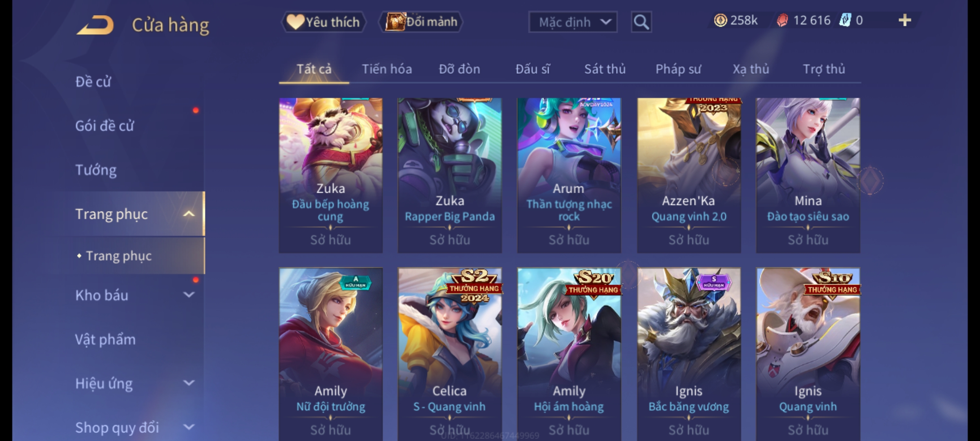Open the Mặc định sort dropdown

[x=572, y=22]
